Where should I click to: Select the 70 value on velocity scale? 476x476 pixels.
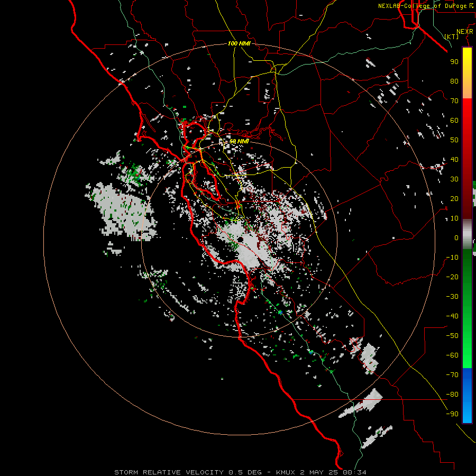[x=454, y=101]
